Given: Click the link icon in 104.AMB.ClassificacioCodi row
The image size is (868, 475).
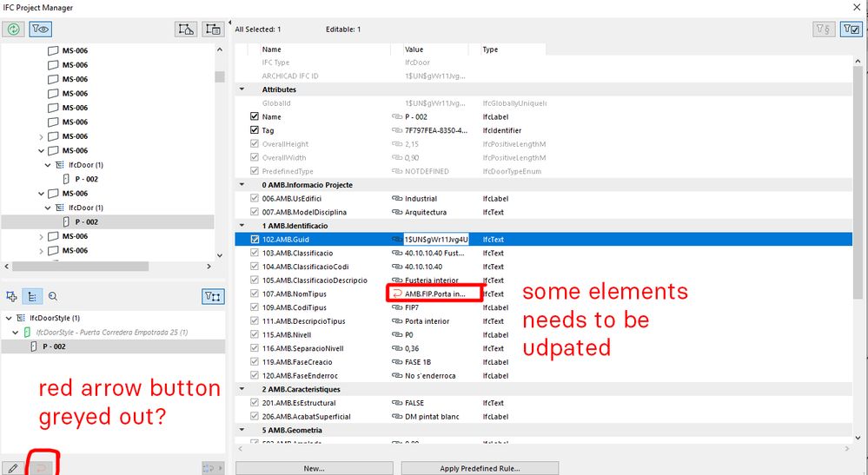Looking at the screenshot, I should click(397, 267).
